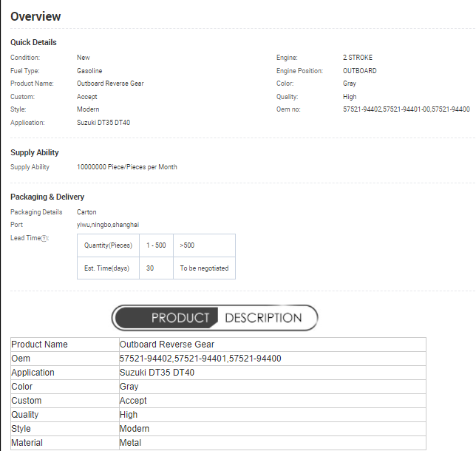Screen dimensions: 476x451
Task: Click the 'Gasoline' fuel type value
Action: tap(89, 71)
